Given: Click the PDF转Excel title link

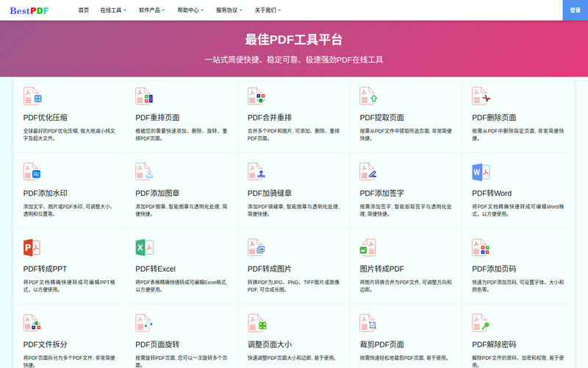Looking at the screenshot, I should click(155, 269).
